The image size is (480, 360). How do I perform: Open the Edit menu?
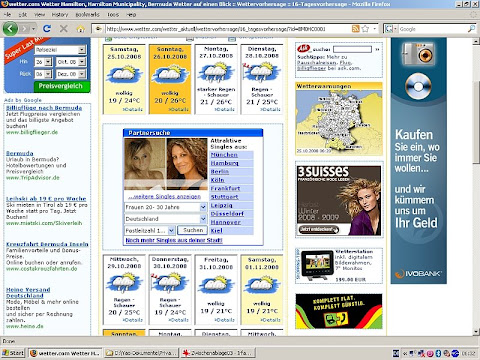[23, 15]
